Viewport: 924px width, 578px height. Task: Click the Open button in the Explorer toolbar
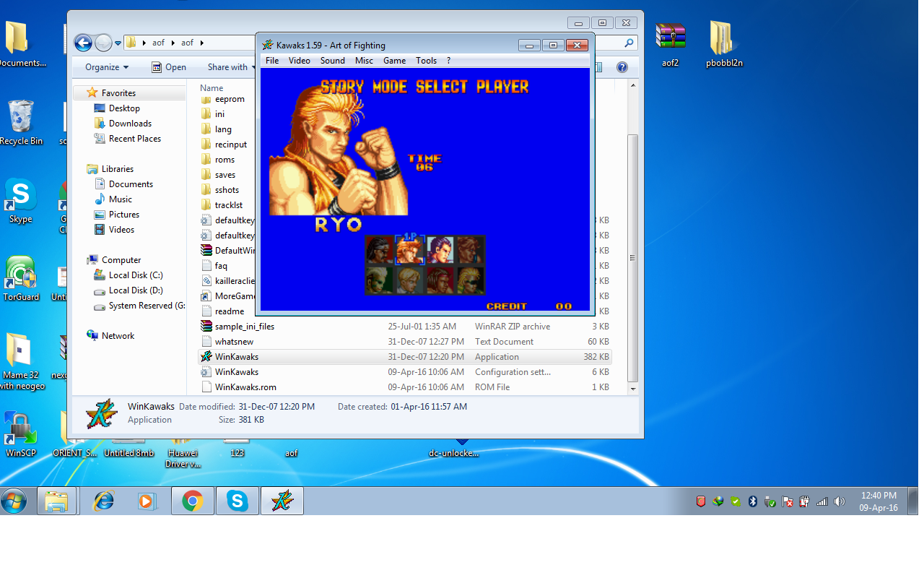(169, 67)
